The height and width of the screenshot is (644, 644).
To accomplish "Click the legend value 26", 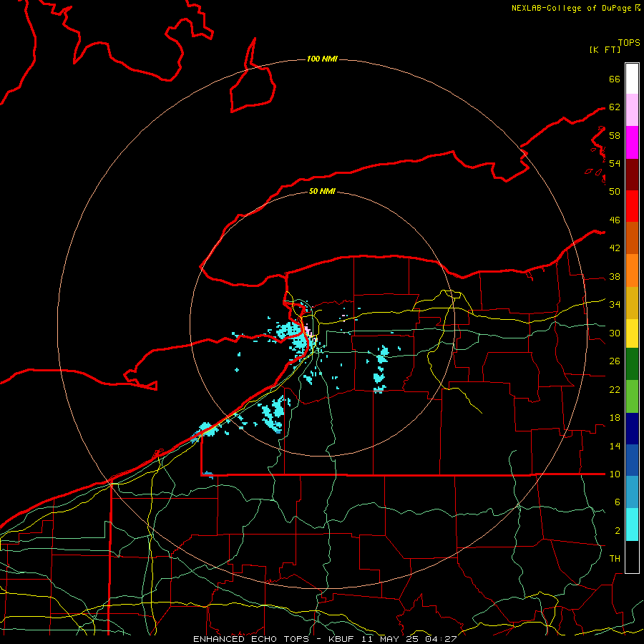I will [615, 361].
